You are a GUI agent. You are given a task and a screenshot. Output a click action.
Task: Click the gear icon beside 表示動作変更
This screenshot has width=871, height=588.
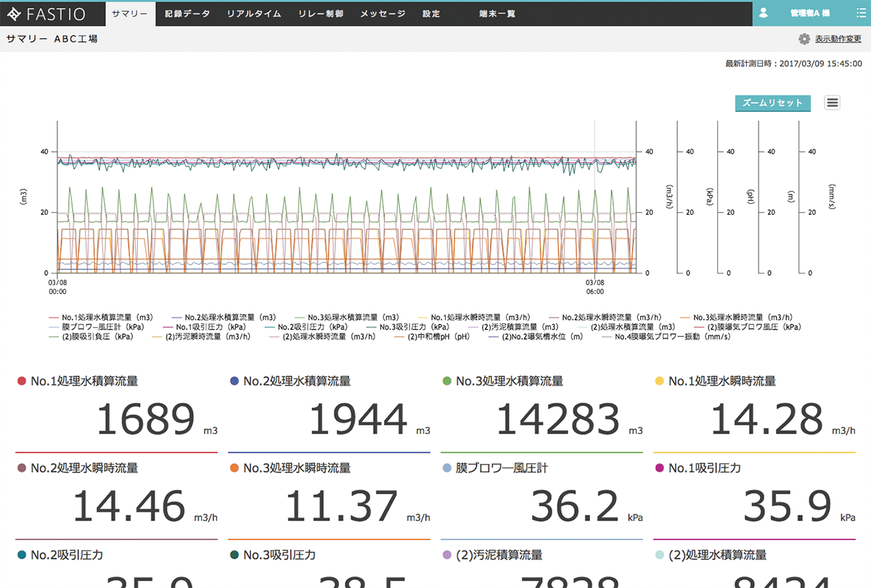tap(804, 39)
